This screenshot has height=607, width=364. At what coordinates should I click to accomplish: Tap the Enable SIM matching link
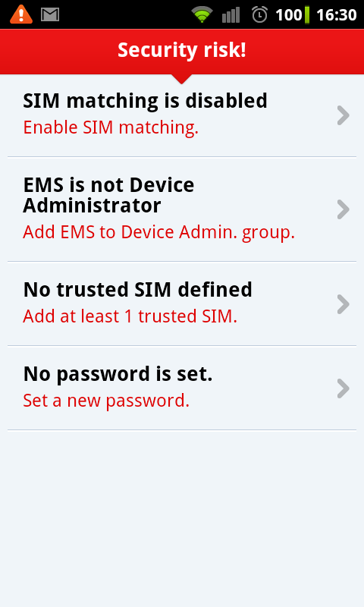tap(111, 127)
